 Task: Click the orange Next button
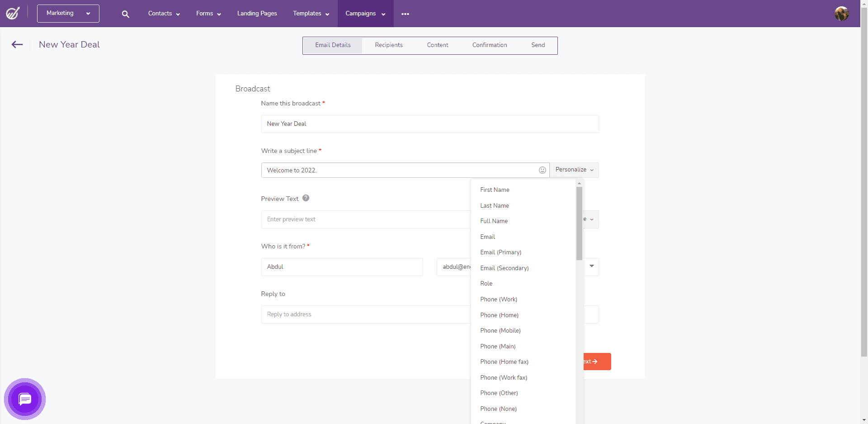596,362
